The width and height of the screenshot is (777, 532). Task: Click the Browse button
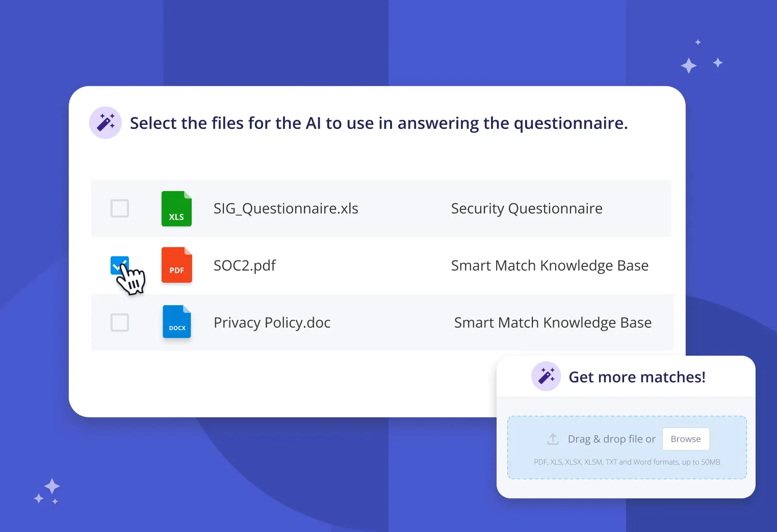coord(685,439)
